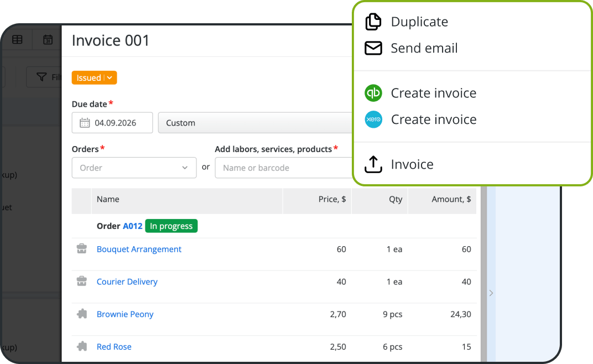
Task: Click Red Rose amount 15 cell
Action: (466, 347)
